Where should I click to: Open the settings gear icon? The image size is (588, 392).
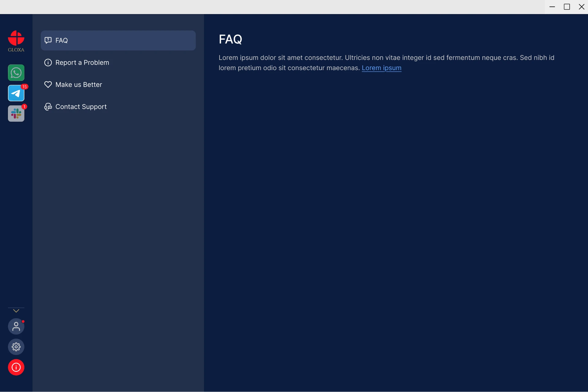click(16, 347)
